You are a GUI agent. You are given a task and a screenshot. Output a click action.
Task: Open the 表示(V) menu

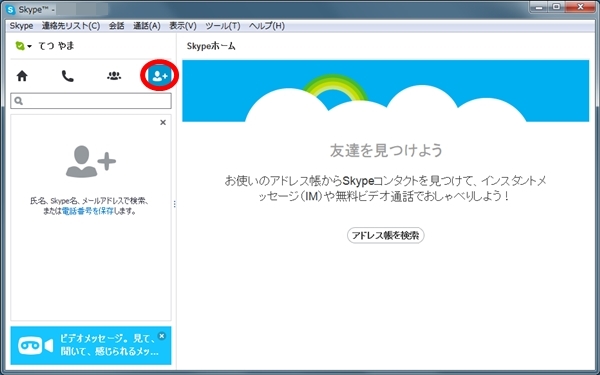(x=183, y=26)
